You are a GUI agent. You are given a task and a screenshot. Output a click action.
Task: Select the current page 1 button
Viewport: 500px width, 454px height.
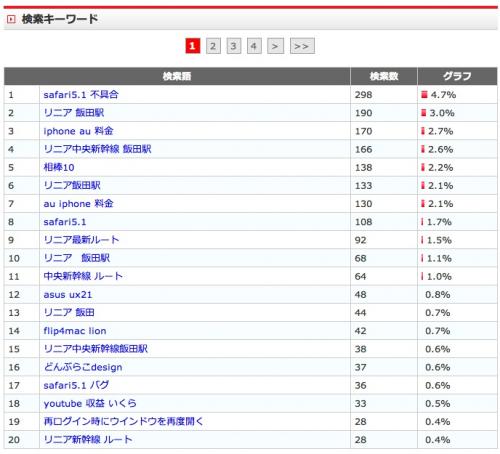pos(192,46)
